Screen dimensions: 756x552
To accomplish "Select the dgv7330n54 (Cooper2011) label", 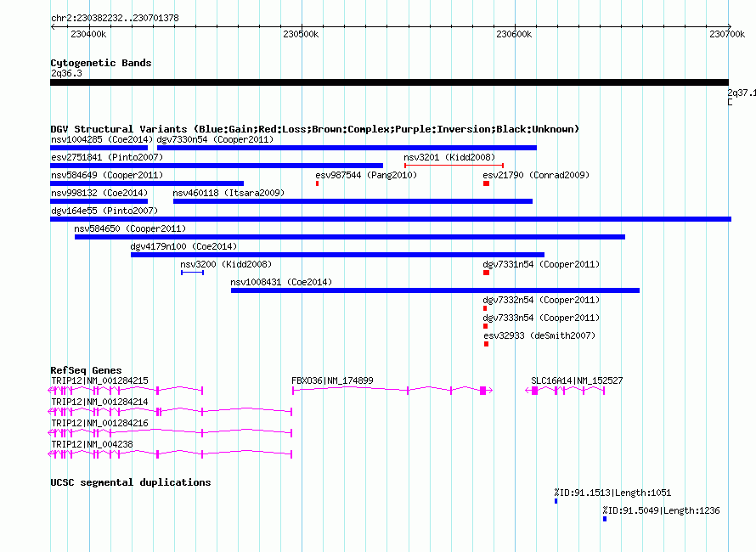I will (215, 139).
